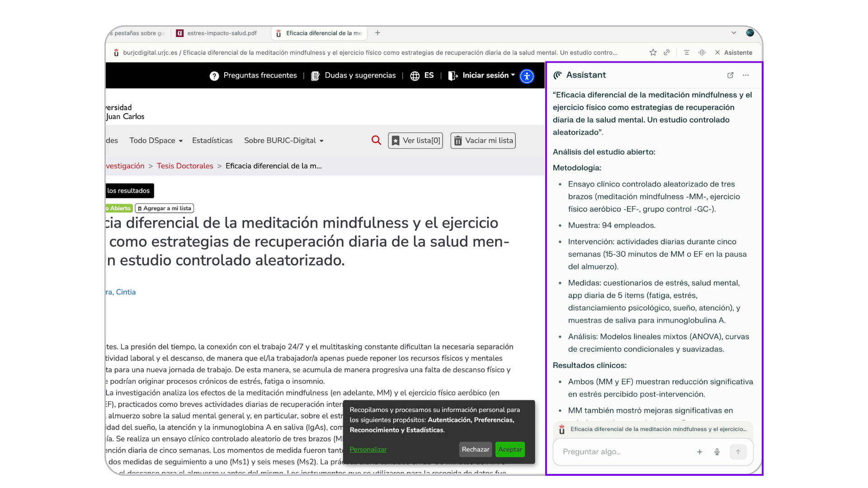
Task: Pop out the Assistant panel
Action: (730, 75)
